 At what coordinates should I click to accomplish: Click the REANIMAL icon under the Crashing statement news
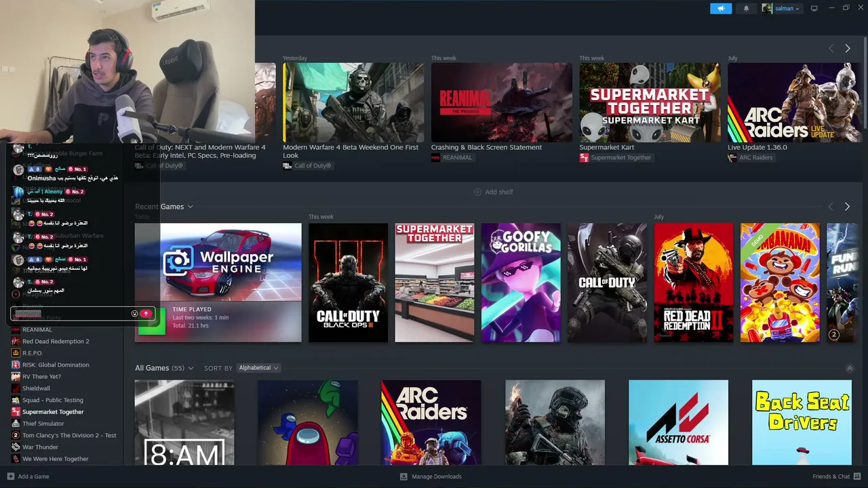(x=435, y=157)
